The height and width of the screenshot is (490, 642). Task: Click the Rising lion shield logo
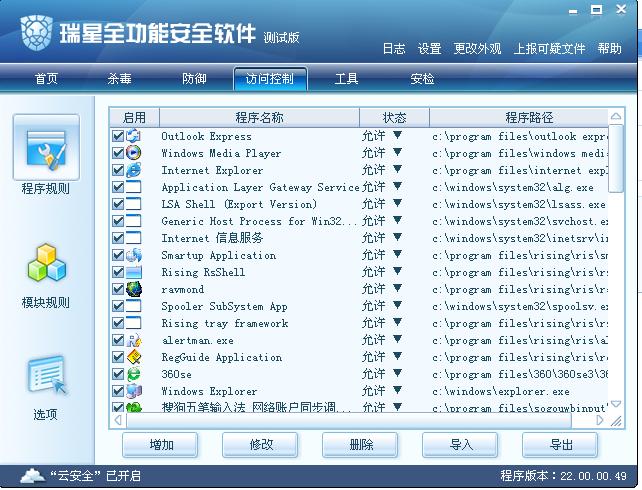[x=36, y=33]
